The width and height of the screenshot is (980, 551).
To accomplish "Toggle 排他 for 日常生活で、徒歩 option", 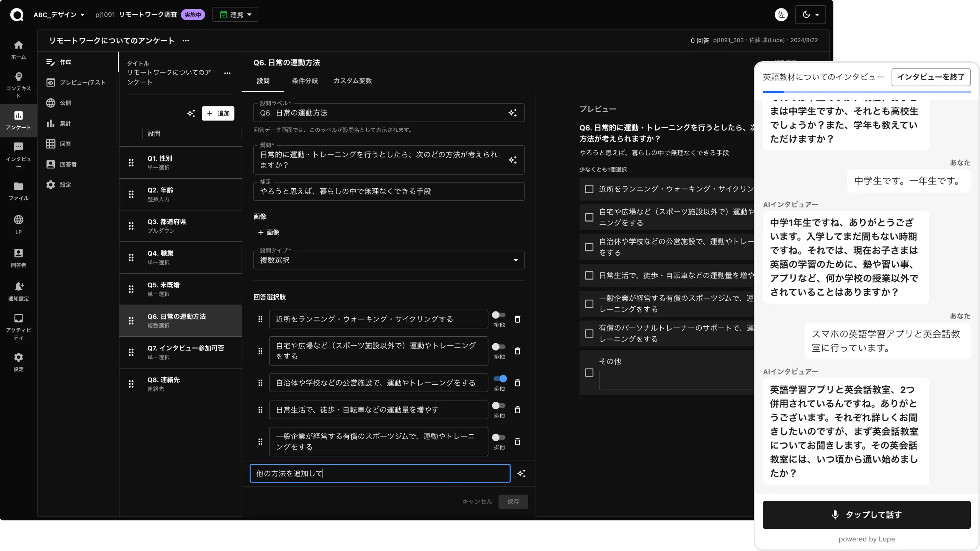I will [499, 406].
